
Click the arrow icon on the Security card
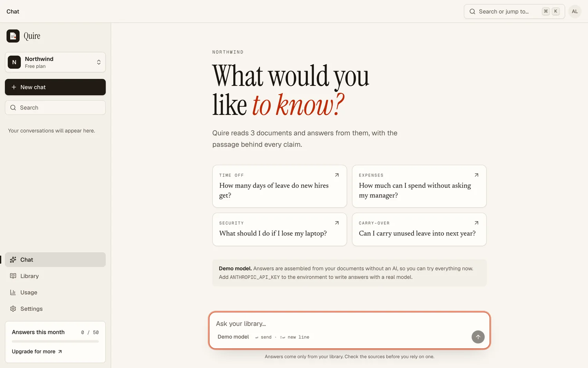[337, 223]
